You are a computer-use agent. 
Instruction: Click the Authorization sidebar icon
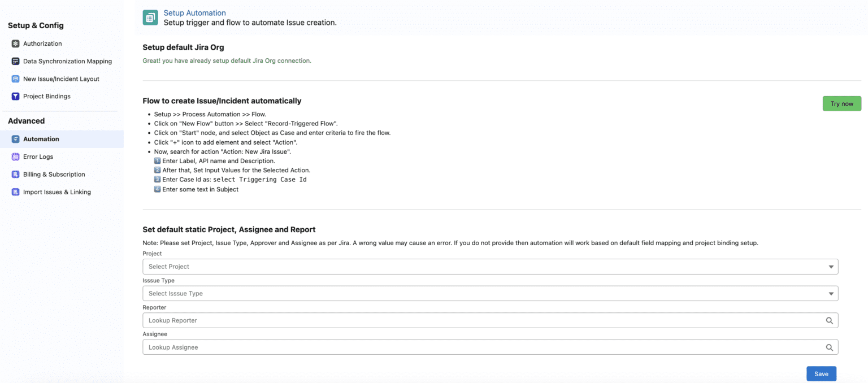tap(16, 43)
